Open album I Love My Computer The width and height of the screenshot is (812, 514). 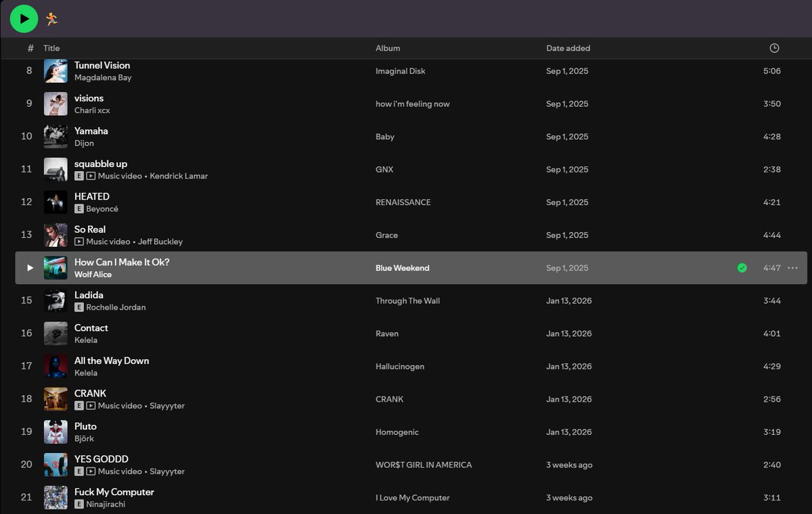tap(413, 497)
